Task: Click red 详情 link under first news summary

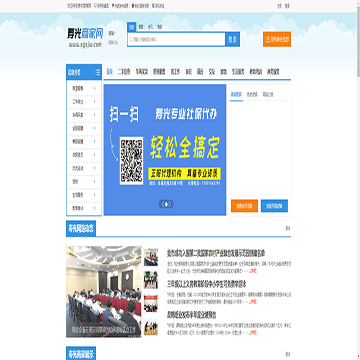Action: pos(253,271)
